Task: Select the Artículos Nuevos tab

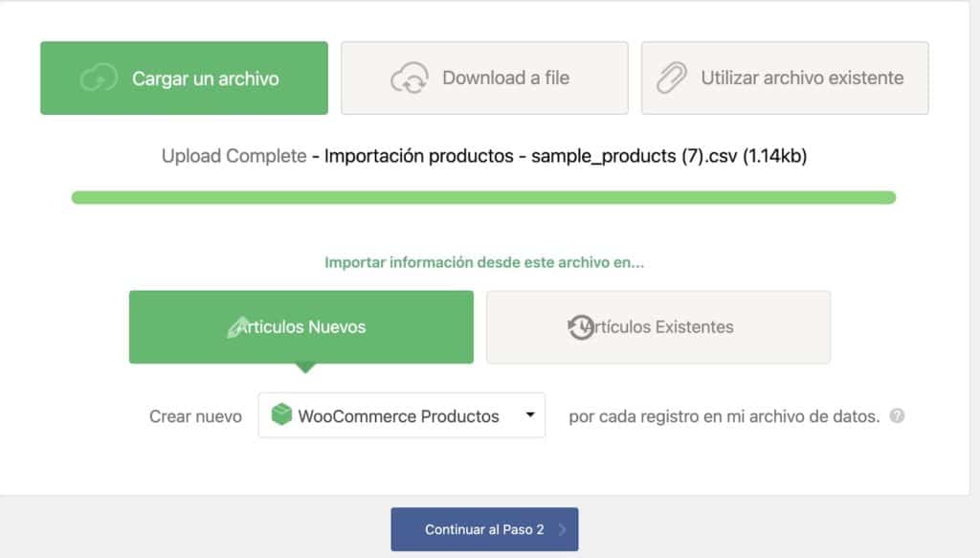Action: (x=301, y=326)
